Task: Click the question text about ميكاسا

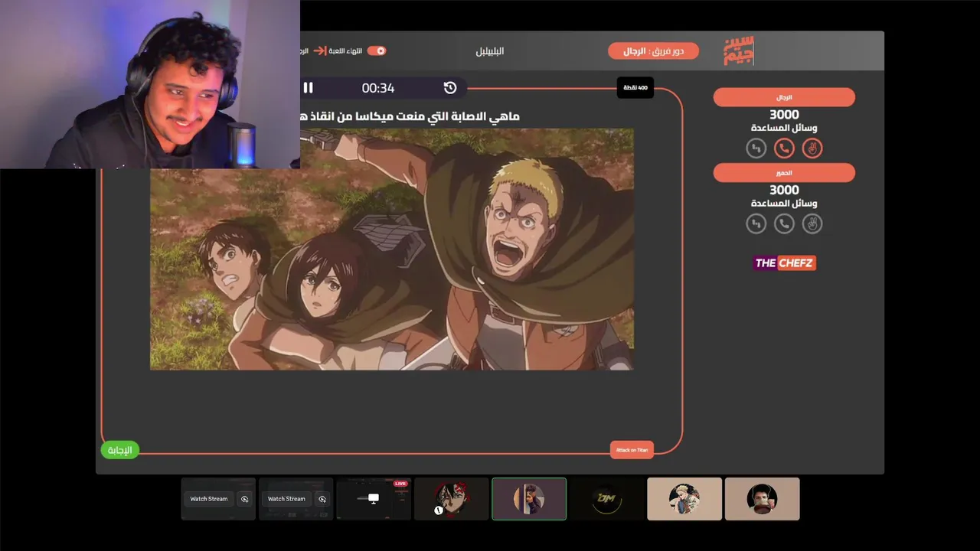Action: 410,116
